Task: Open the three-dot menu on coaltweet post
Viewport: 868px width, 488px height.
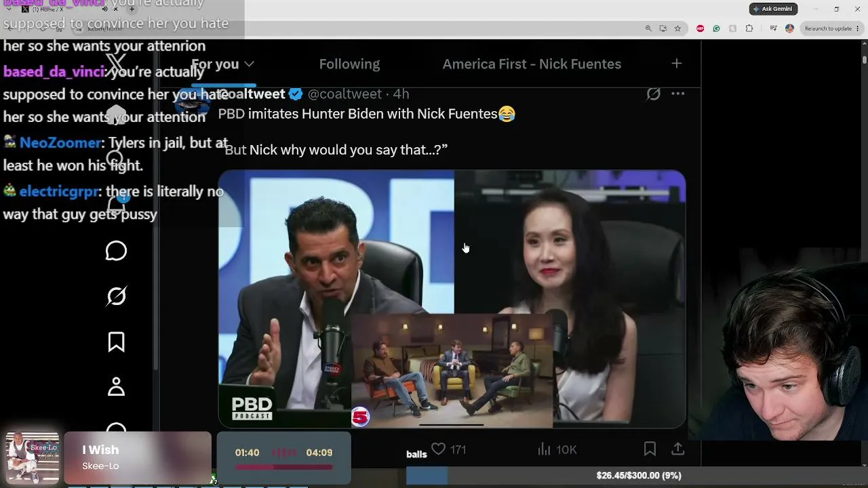Action: coord(677,94)
